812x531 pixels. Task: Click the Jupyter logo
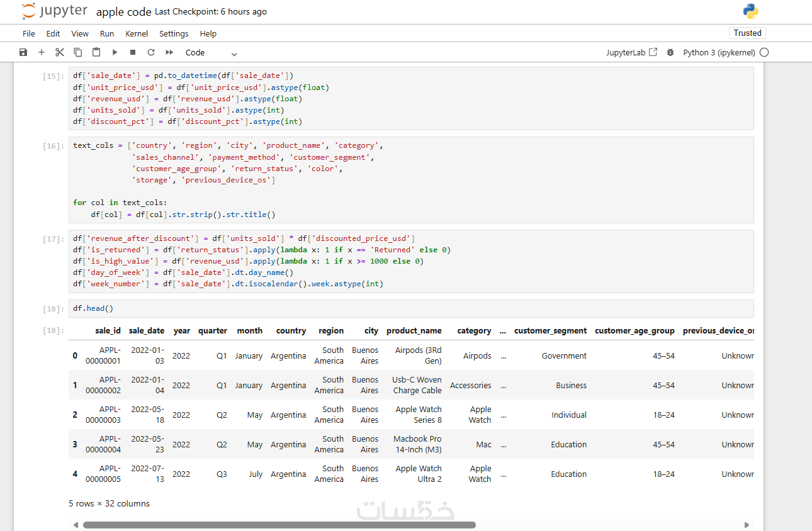(55, 11)
